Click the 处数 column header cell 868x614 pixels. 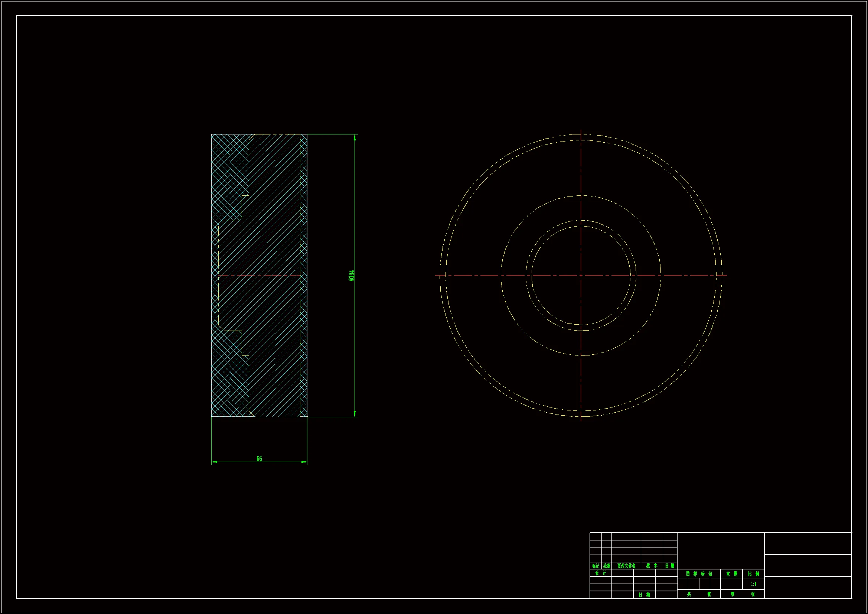[606, 566]
